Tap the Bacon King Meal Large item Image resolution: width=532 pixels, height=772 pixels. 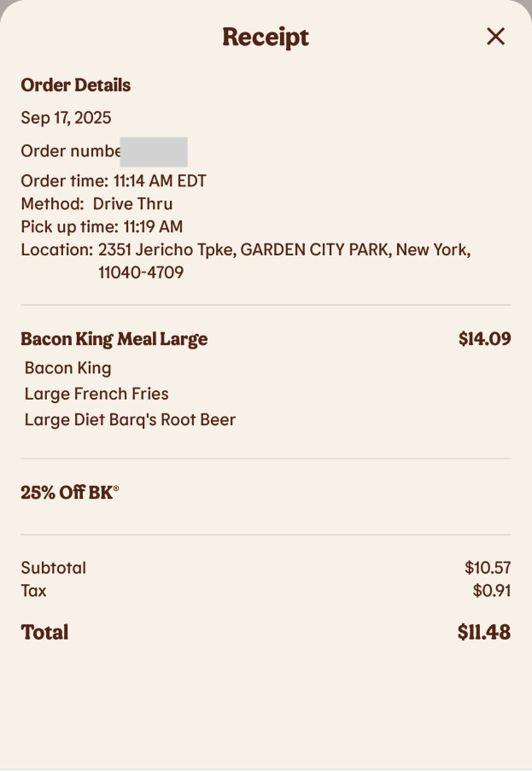(114, 339)
